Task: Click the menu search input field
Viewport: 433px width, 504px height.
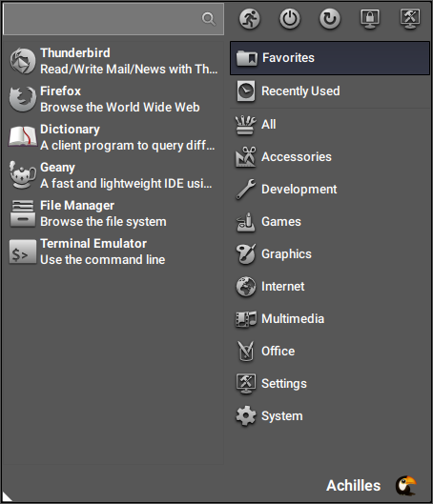Action: (x=113, y=19)
